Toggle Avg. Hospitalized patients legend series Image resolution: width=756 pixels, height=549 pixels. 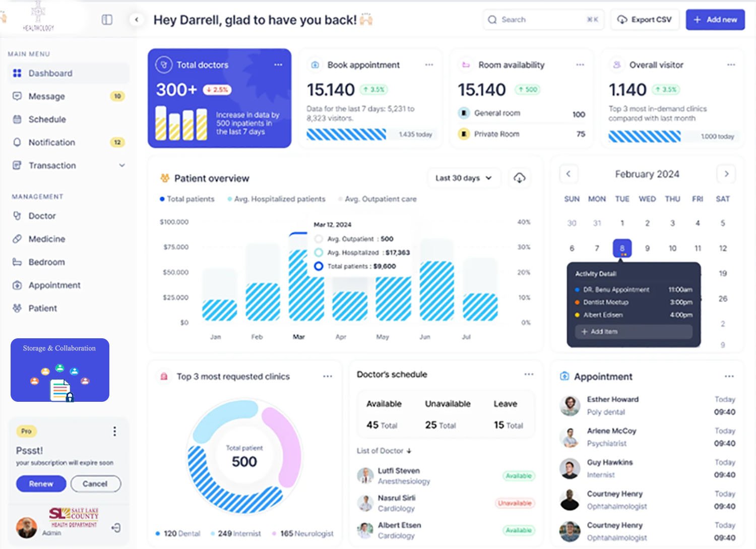coord(276,199)
